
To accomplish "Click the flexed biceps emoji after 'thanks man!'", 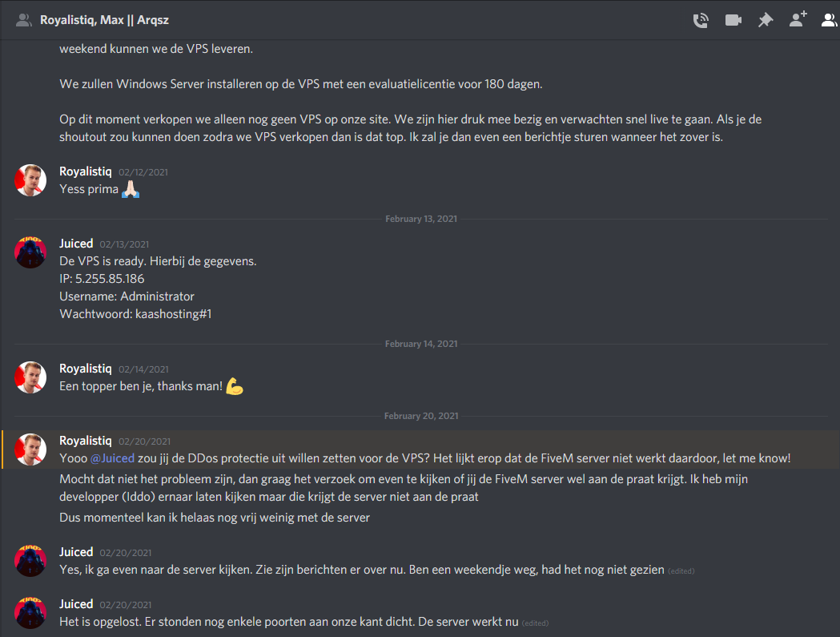I will (235, 387).
